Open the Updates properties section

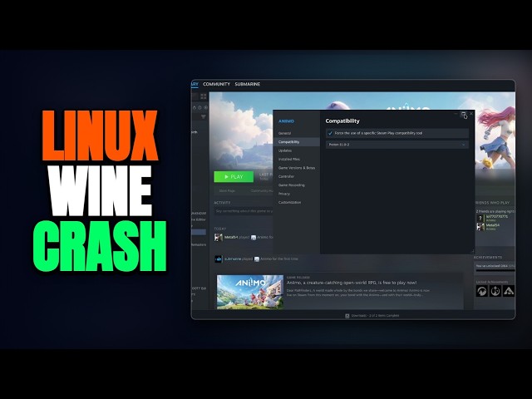284,150
